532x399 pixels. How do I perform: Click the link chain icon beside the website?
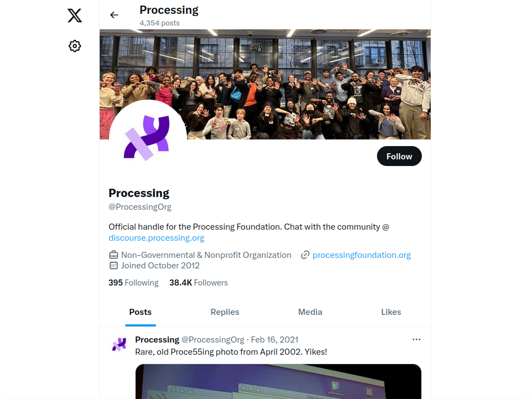tap(305, 255)
